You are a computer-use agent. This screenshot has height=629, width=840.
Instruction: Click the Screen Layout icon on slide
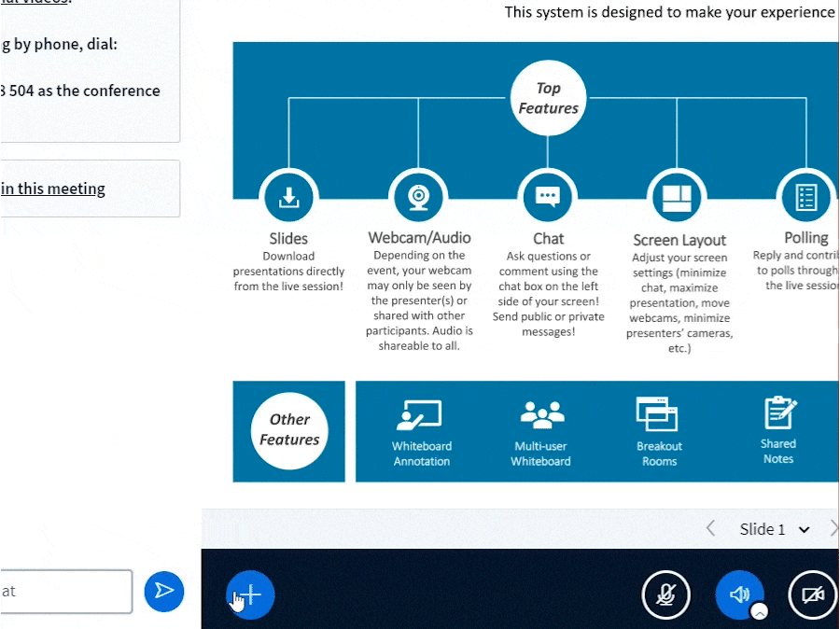pyautogui.click(x=679, y=197)
